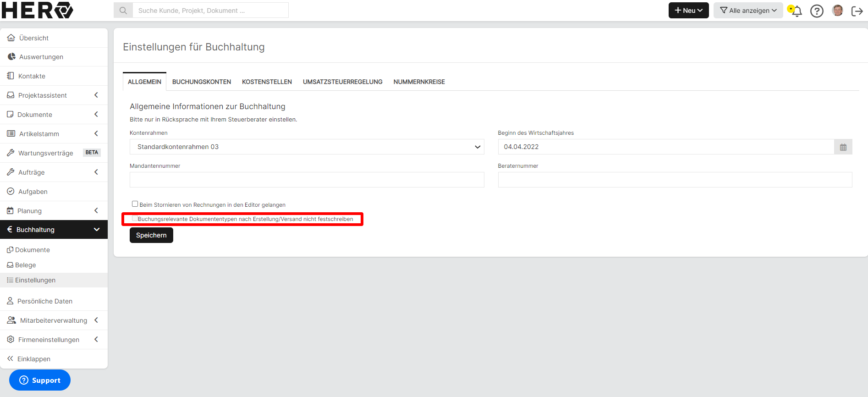
Task: Click the Planung calendar icon
Action: pos(10,210)
